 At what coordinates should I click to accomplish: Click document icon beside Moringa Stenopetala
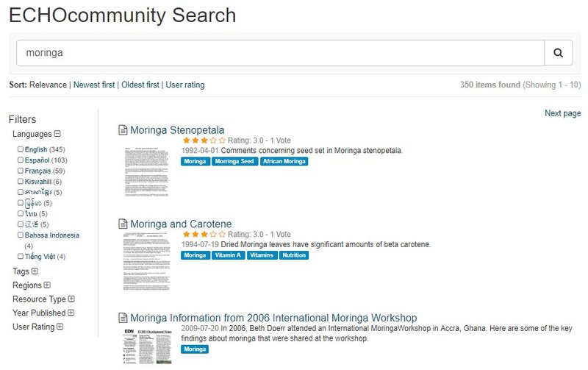coord(123,130)
